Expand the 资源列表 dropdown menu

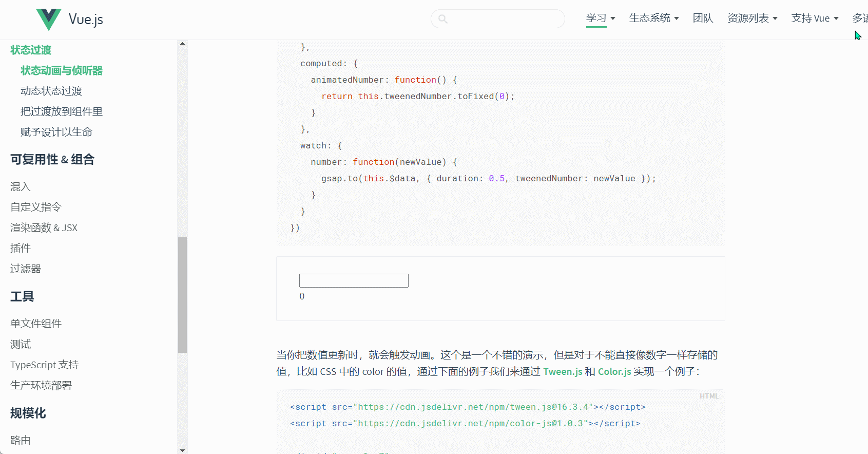(x=753, y=18)
